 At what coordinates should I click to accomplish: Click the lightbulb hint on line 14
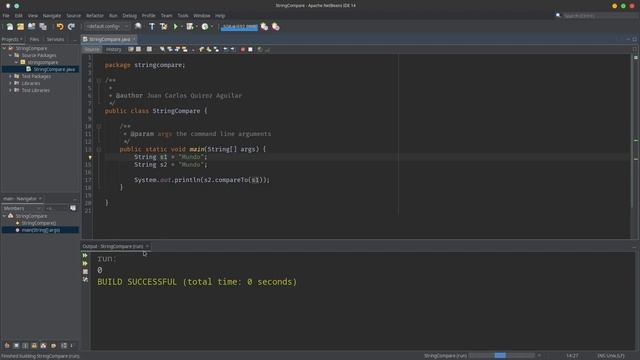click(x=90, y=157)
